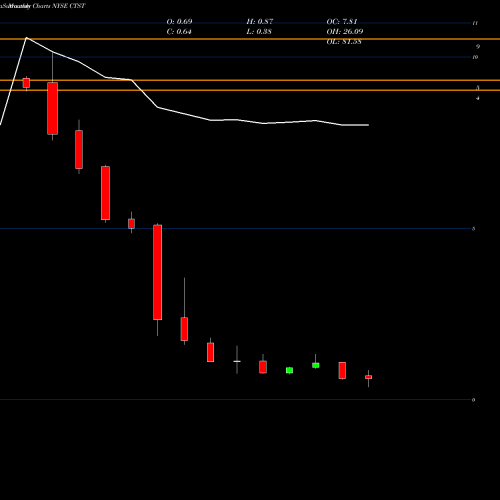Select the 'O: 0.69' open value

179,21
